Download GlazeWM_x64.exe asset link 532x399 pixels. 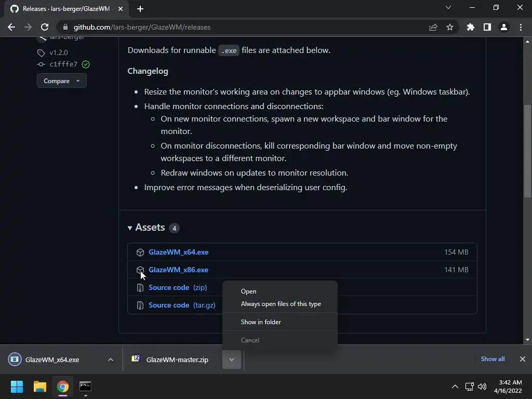(179, 252)
